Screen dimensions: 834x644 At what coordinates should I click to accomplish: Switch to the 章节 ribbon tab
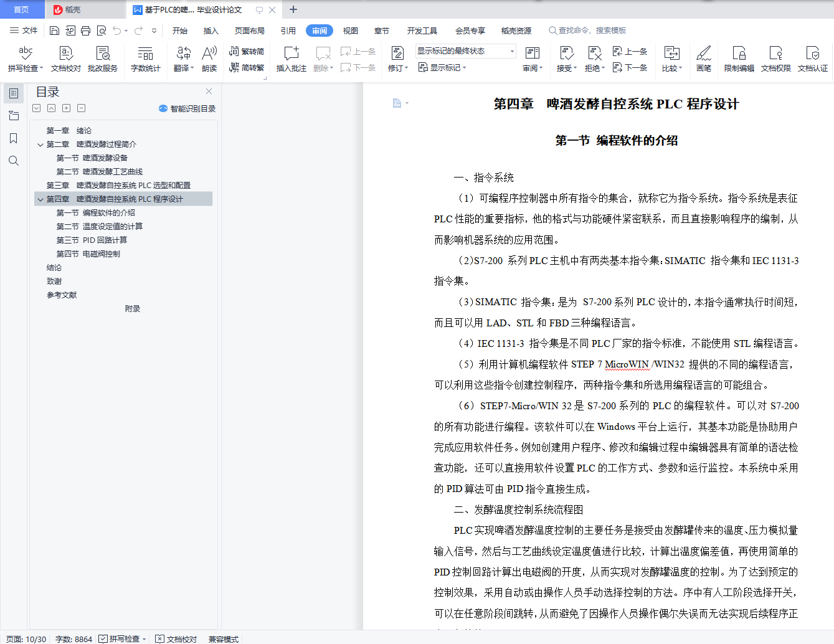[382, 31]
